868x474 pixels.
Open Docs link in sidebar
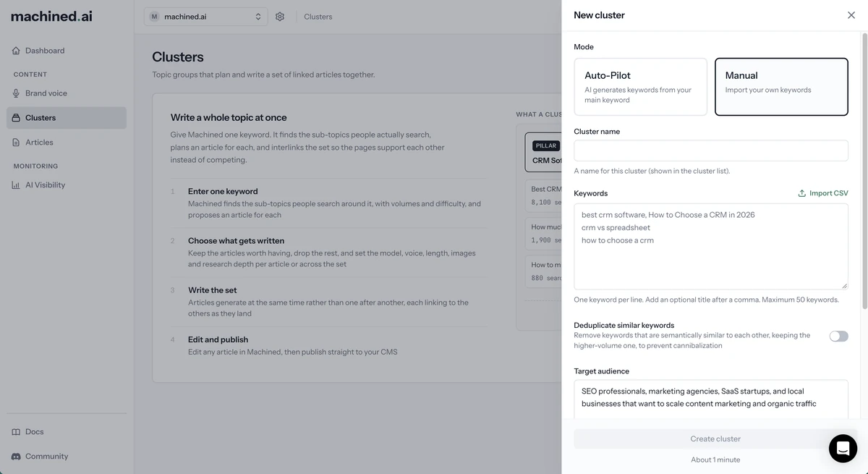[67, 432]
